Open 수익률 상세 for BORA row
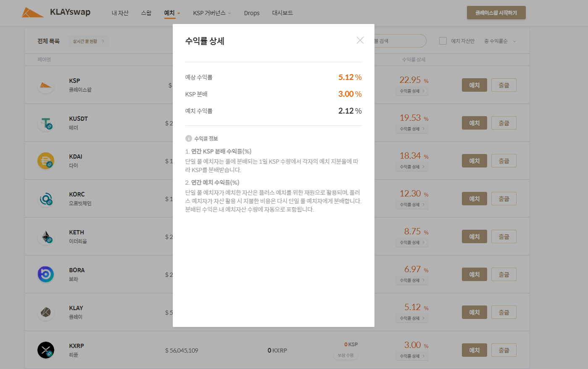Image resolution: width=588 pixels, height=369 pixels. (412, 280)
